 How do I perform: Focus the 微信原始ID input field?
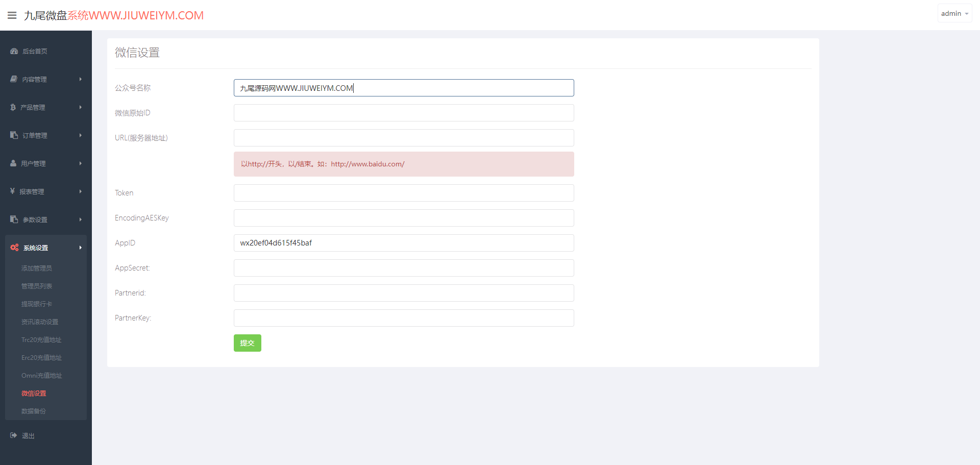click(x=404, y=113)
